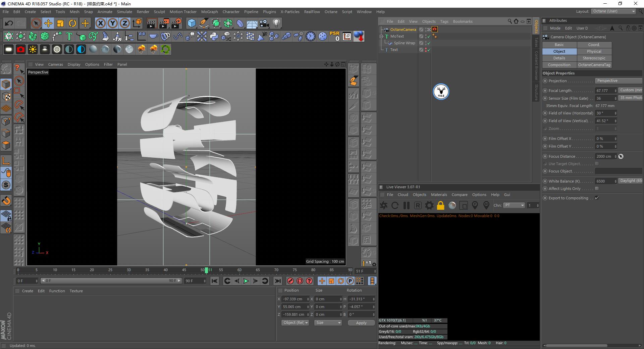The width and height of the screenshot is (644, 349).
Task: Click the yellow lock resolution icon in Live Viewer
Action: coord(440,205)
